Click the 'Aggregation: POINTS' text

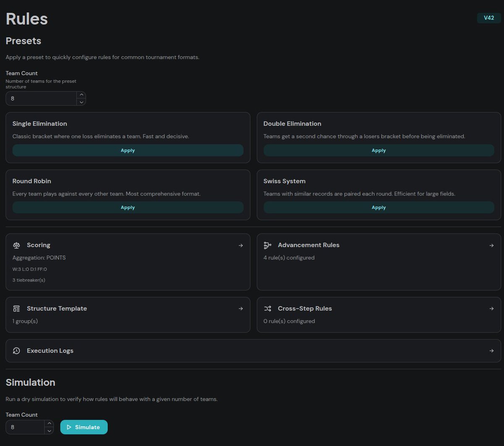[39, 258]
